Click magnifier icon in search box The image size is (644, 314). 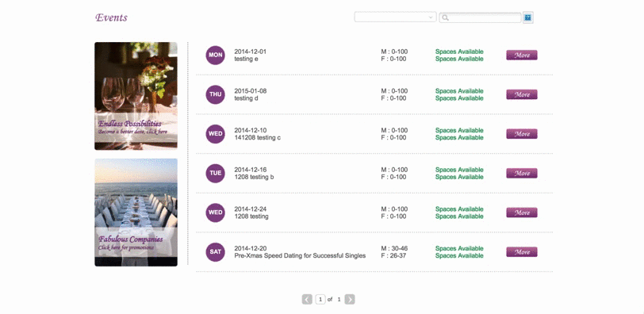[x=445, y=17]
